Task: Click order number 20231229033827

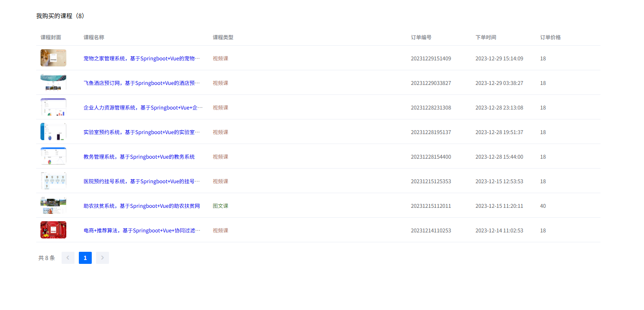Action: (431, 83)
